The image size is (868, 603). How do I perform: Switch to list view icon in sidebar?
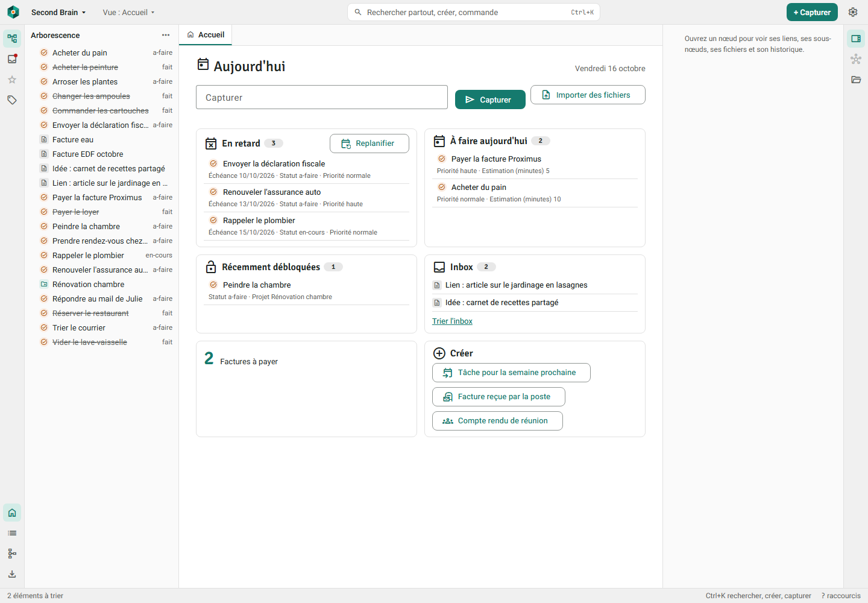[x=12, y=533]
